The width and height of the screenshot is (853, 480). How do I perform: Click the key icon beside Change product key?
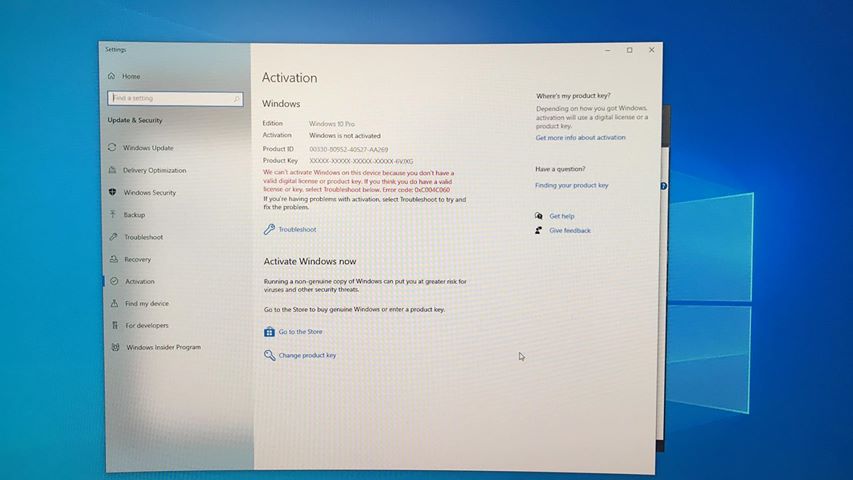pos(269,355)
